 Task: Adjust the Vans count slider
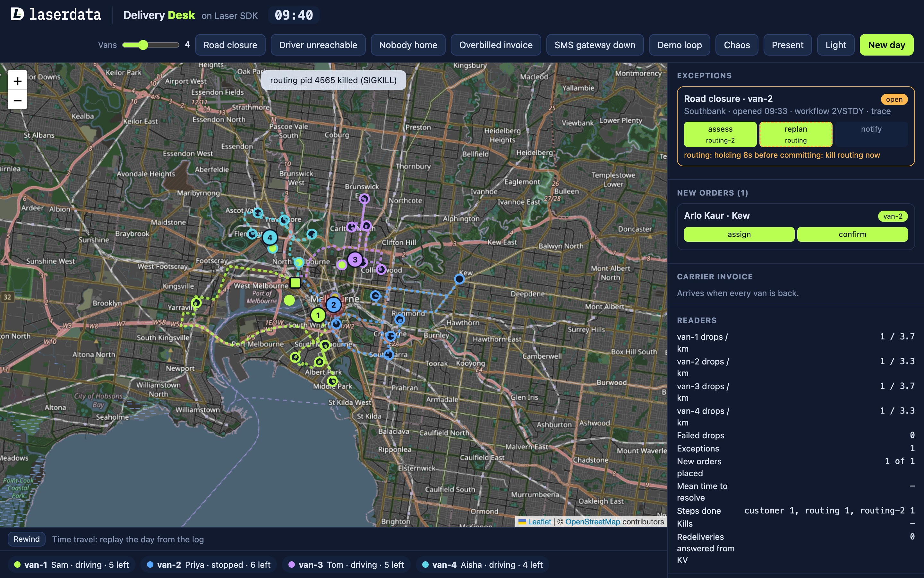click(150, 45)
